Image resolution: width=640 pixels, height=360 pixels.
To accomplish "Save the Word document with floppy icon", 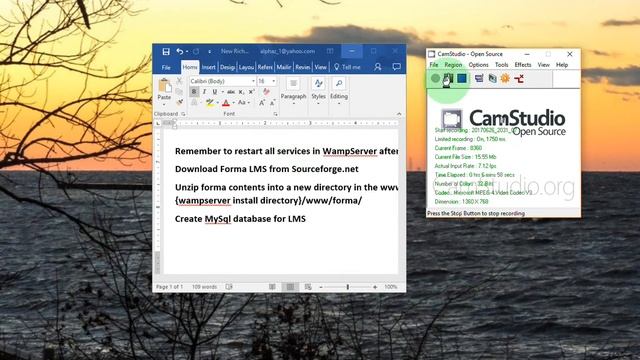I will click(166, 51).
